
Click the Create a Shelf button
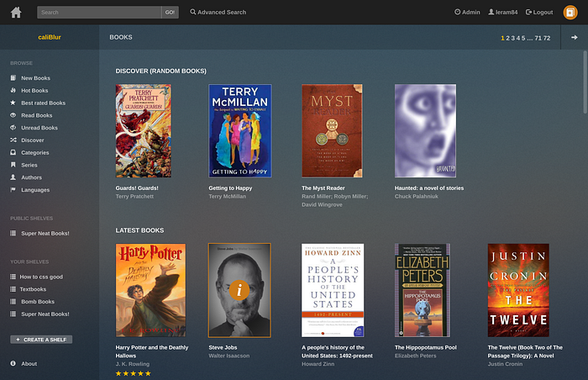pos(41,340)
